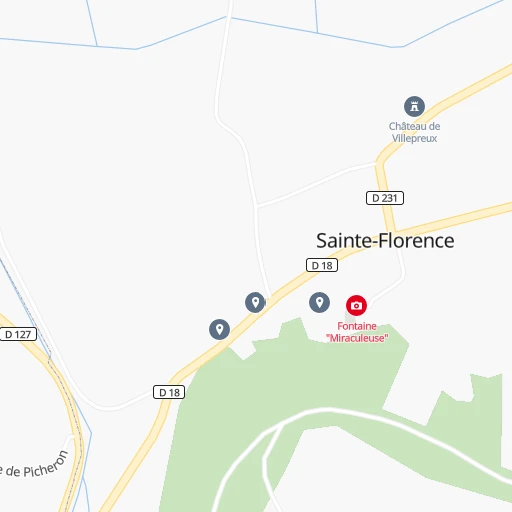Open the Fontaine "Miraculeuse" text label
This screenshot has width=512, height=512.
[x=357, y=332]
